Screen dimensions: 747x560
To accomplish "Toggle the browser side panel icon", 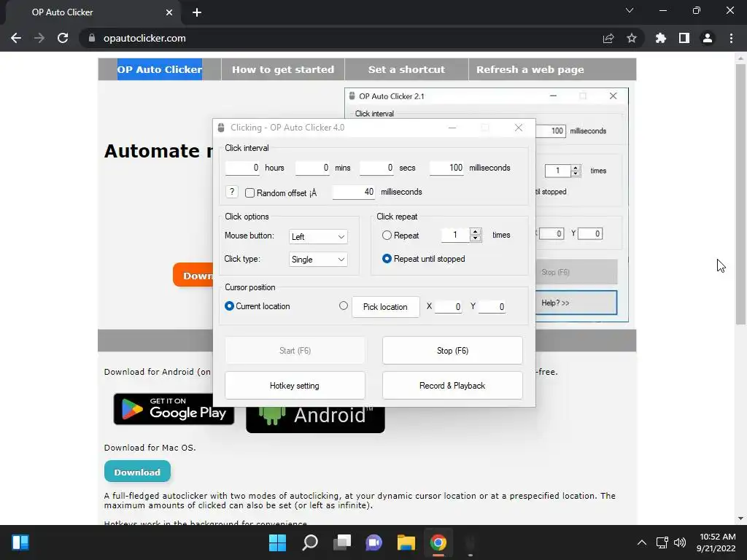I will 684,38.
